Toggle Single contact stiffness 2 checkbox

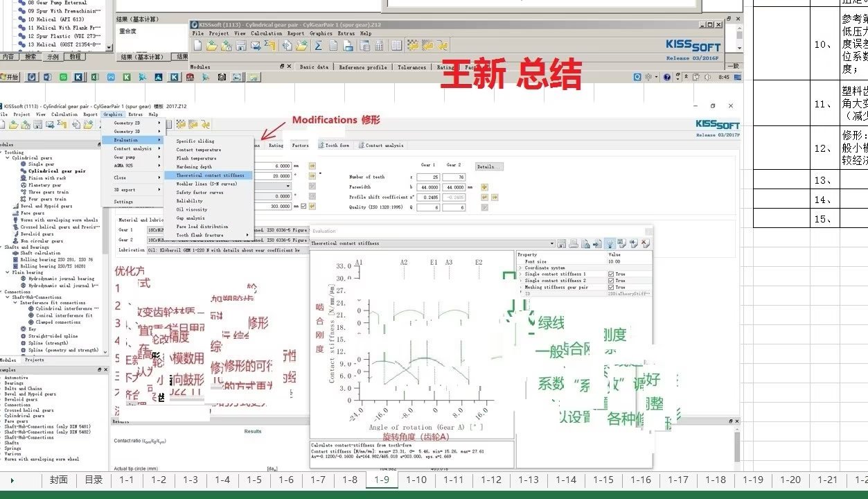(x=610, y=281)
